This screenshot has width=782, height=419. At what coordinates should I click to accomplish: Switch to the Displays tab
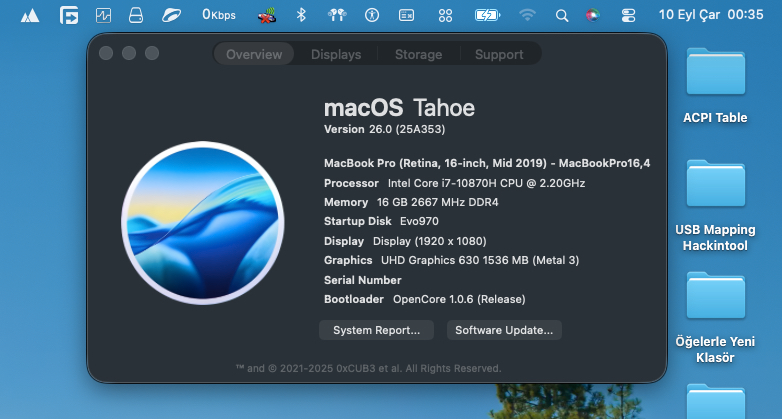click(x=336, y=54)
